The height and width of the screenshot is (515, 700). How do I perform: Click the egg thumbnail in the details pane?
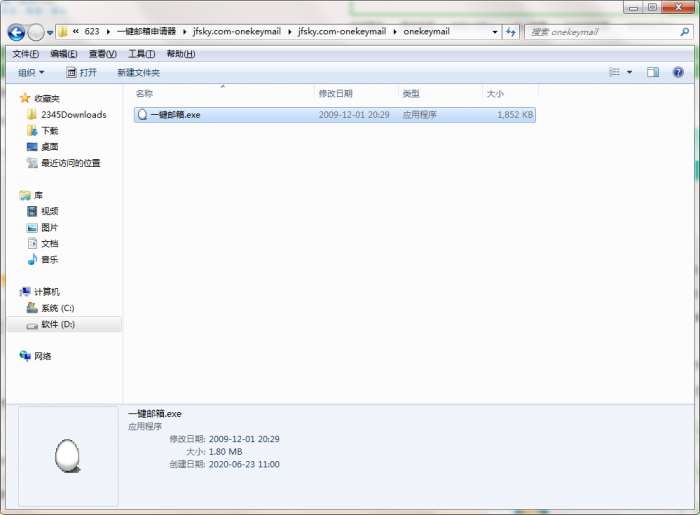coord(67,456)
